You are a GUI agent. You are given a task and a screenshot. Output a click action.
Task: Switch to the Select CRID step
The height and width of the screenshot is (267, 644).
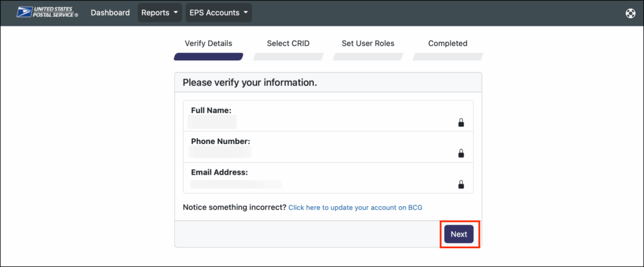[288, 43]
